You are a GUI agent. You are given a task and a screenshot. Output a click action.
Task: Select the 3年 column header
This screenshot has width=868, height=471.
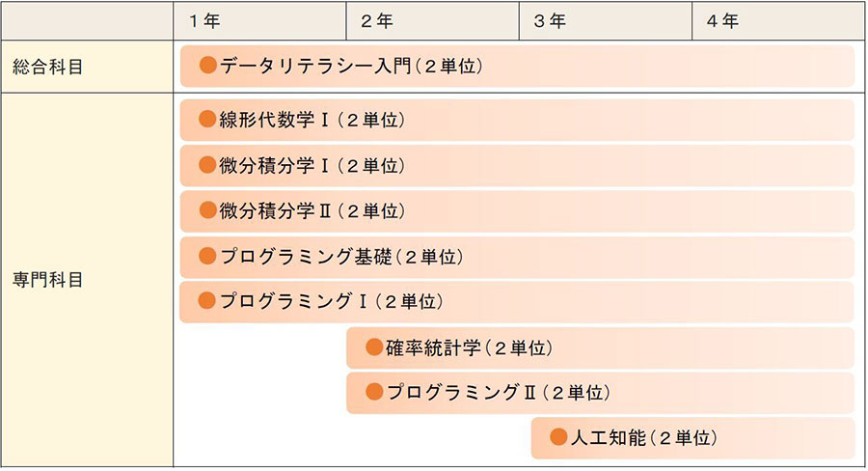[x=606, y=21]
